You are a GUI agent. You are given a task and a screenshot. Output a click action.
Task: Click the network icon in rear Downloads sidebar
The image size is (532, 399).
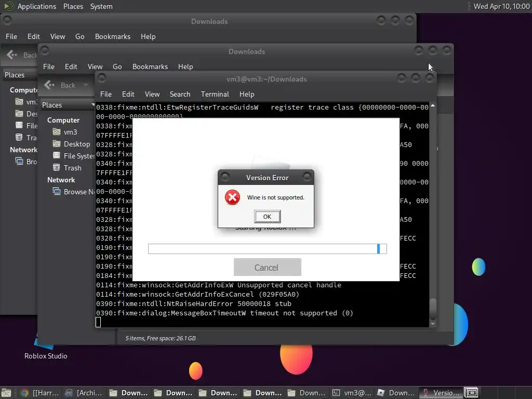[x=19, y=161]
